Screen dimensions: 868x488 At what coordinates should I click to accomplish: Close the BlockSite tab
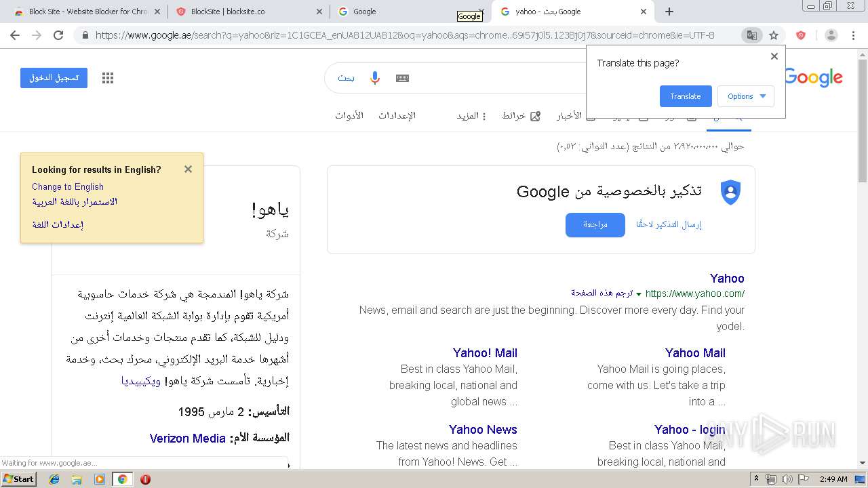click(x=319, y=12)
